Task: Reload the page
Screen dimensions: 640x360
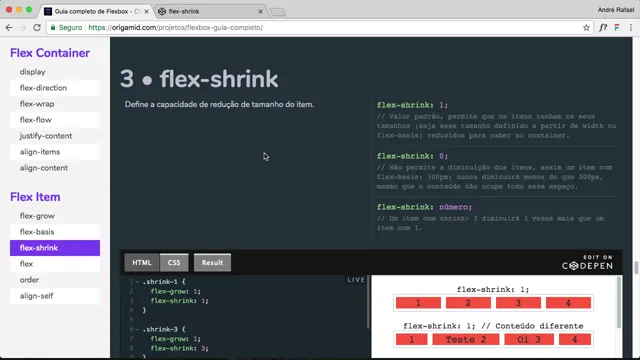Action: (x=37, y=27)
